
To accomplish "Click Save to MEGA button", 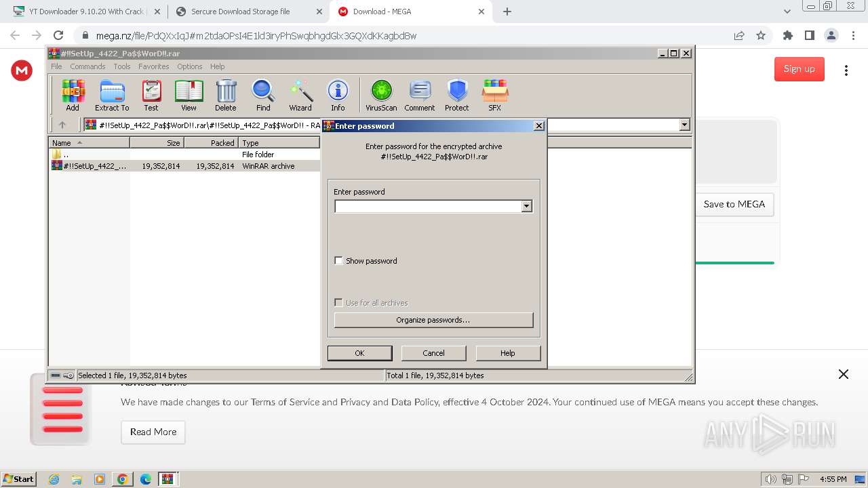I will pyautogui.click(x=734, y=204).
